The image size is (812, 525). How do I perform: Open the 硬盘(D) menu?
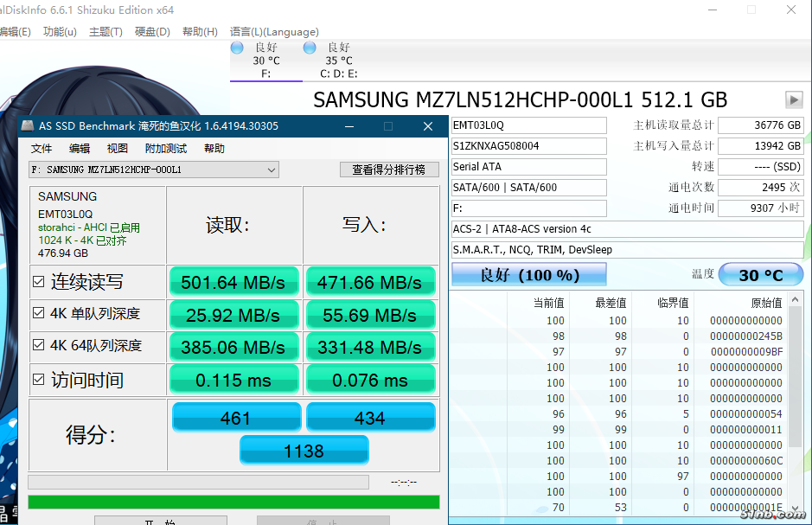(152, 32)
